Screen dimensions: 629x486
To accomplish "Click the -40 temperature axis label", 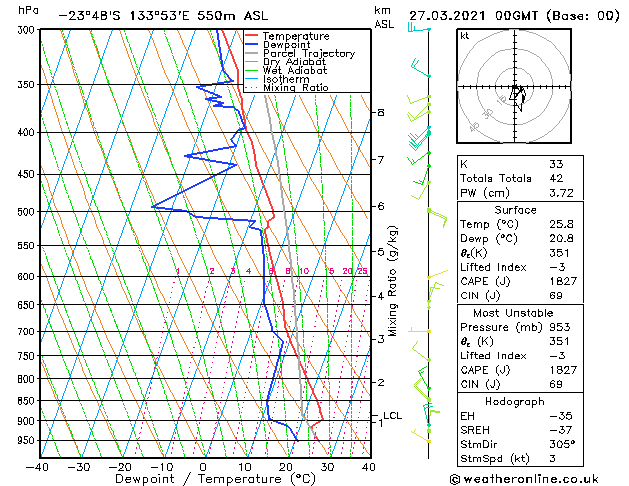I will tap(37, 467).
